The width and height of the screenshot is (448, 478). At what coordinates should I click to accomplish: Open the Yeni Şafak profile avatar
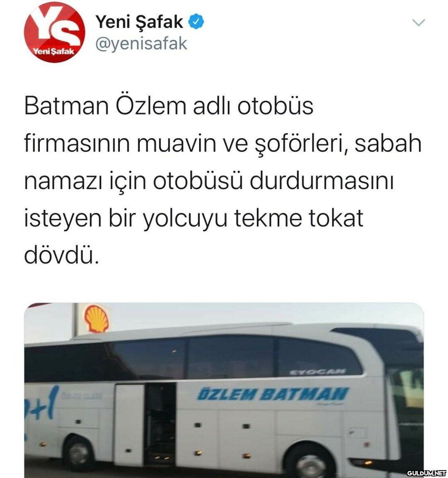(x=54, y=32)
